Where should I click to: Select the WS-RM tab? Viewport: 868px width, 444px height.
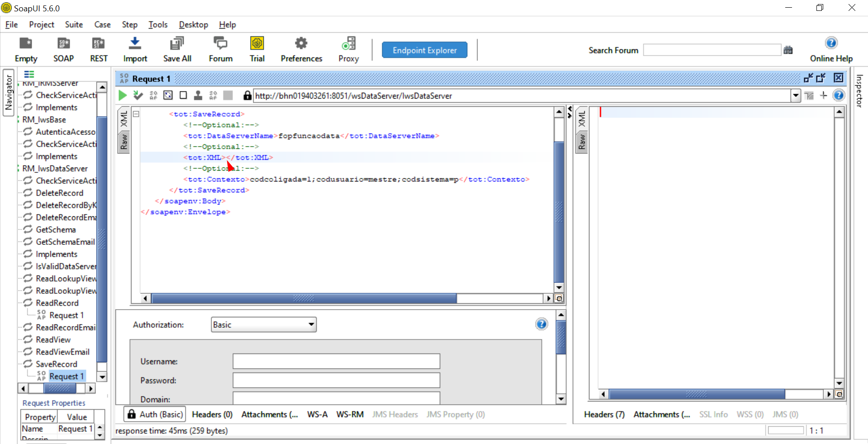350,415
